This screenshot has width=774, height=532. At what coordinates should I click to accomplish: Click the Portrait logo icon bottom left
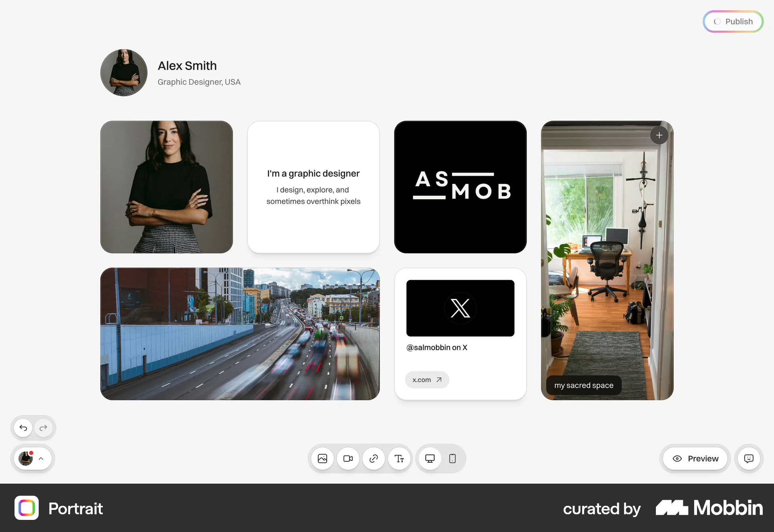[26, 508]
